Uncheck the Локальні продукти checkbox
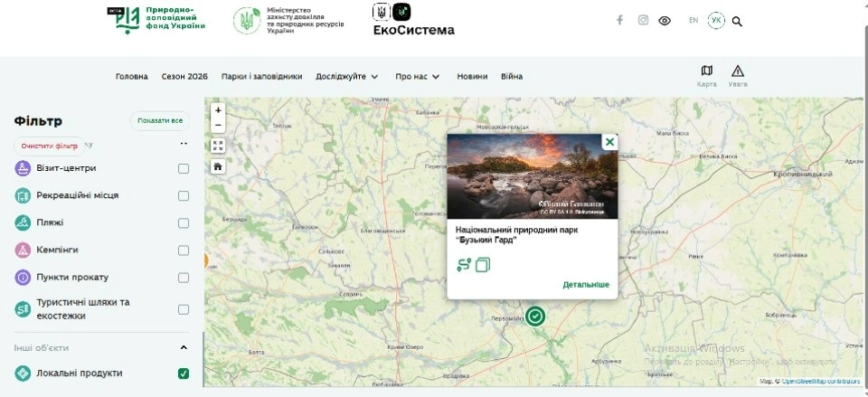 (x=184, y=373)
